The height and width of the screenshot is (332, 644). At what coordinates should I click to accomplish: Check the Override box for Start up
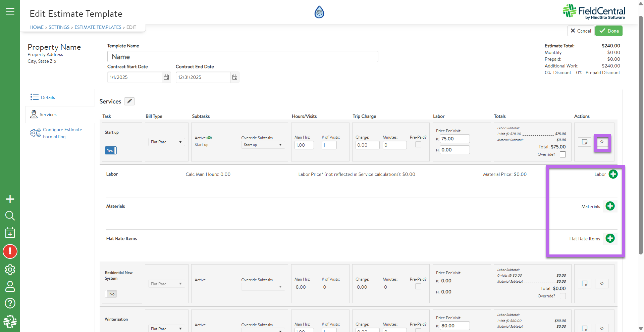[563, 154]
